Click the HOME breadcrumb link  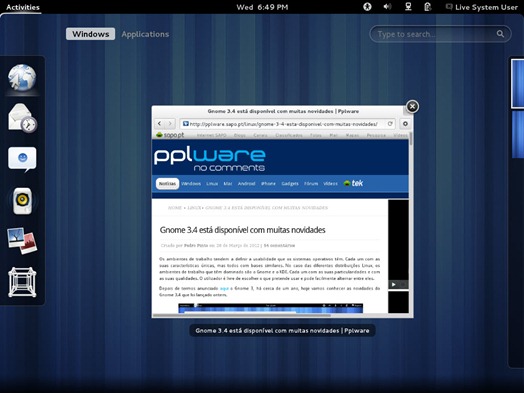pos(174,208)
